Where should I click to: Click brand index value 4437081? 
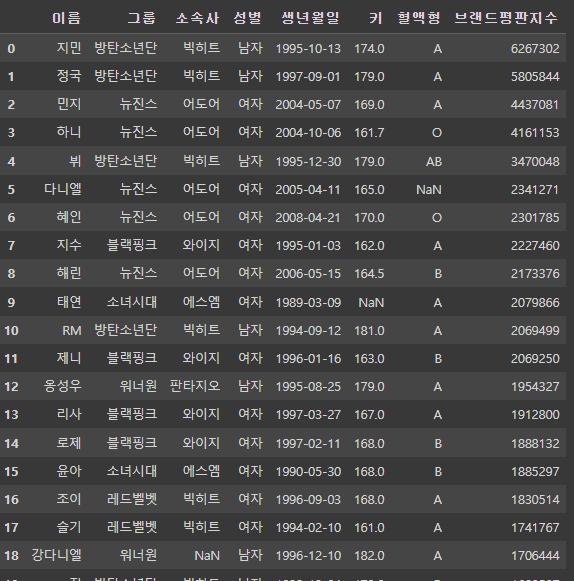tap(535, 105)
